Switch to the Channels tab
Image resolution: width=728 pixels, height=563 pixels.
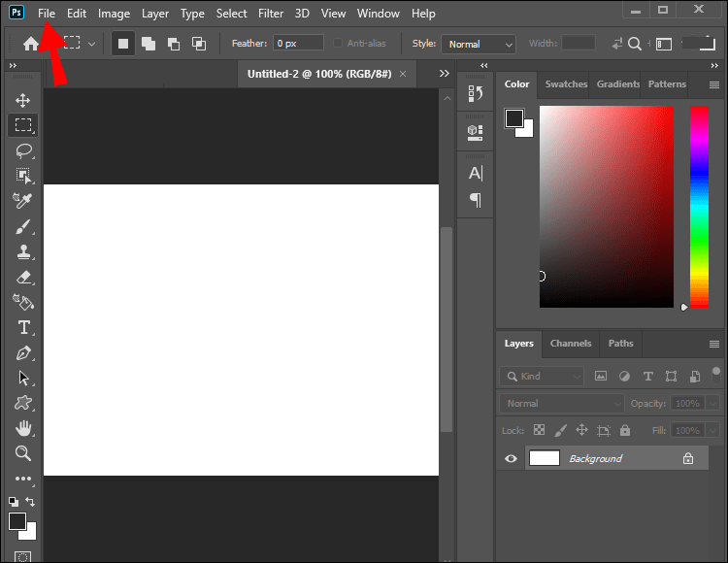click(571, 343)
